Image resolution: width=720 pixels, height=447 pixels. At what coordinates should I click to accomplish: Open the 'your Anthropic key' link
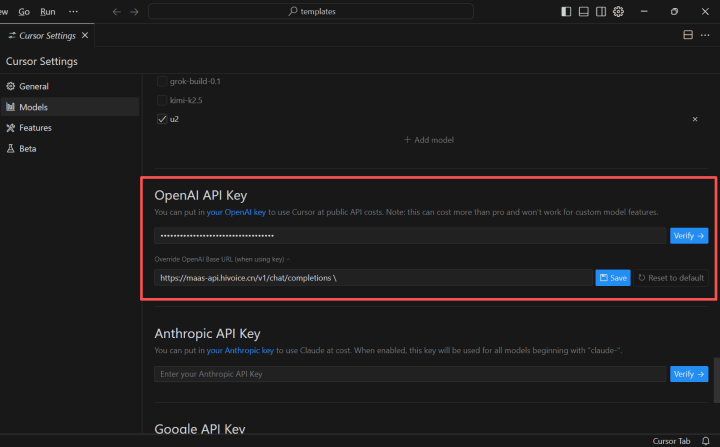point(240,351)
